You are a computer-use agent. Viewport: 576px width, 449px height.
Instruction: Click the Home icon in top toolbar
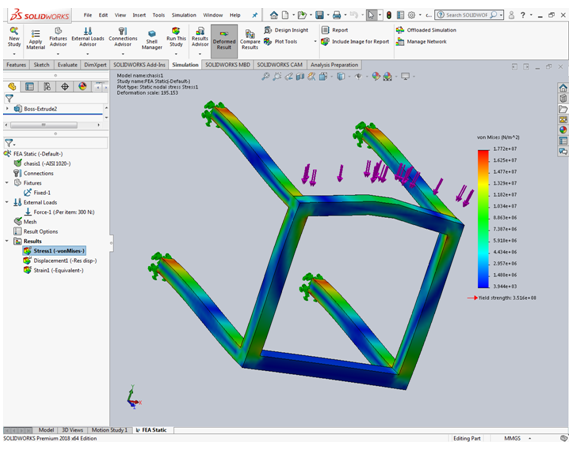coord(274,15)
